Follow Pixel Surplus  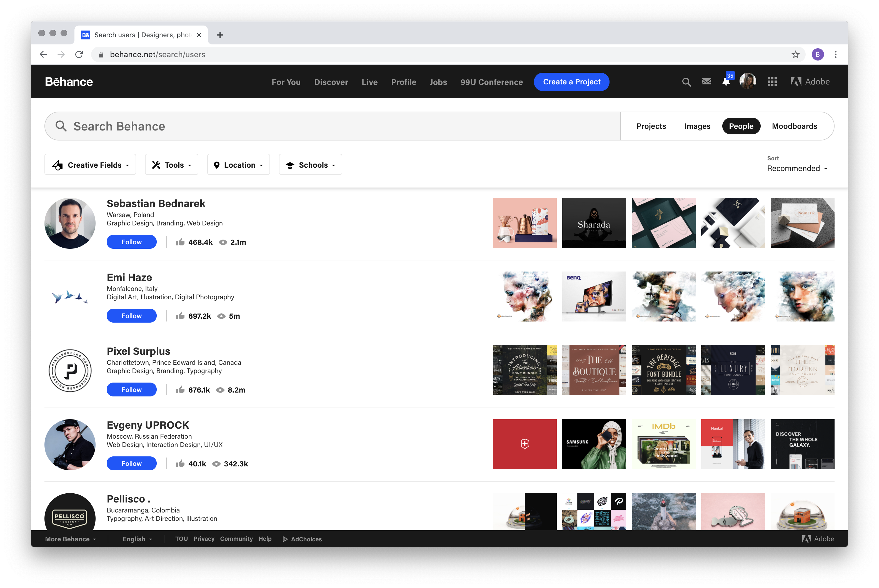click(131, 390)
